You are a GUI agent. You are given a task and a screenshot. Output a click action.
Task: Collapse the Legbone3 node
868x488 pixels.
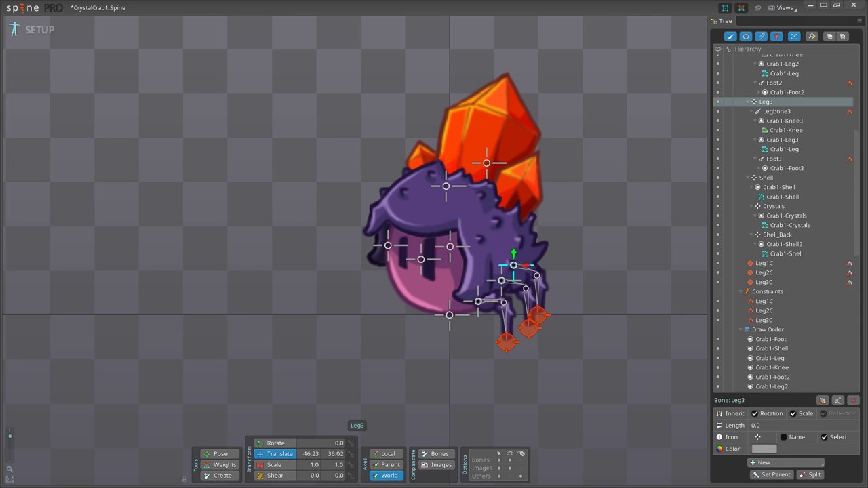pos(752,111)
